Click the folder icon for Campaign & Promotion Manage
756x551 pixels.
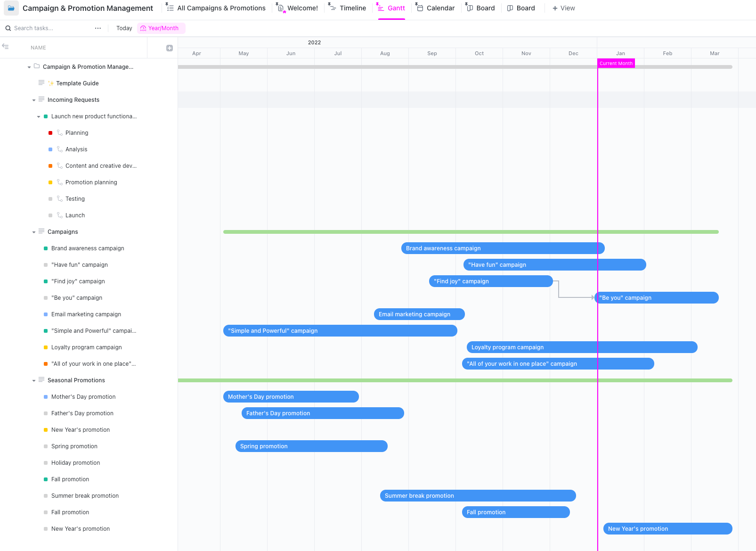coord(37,66)
